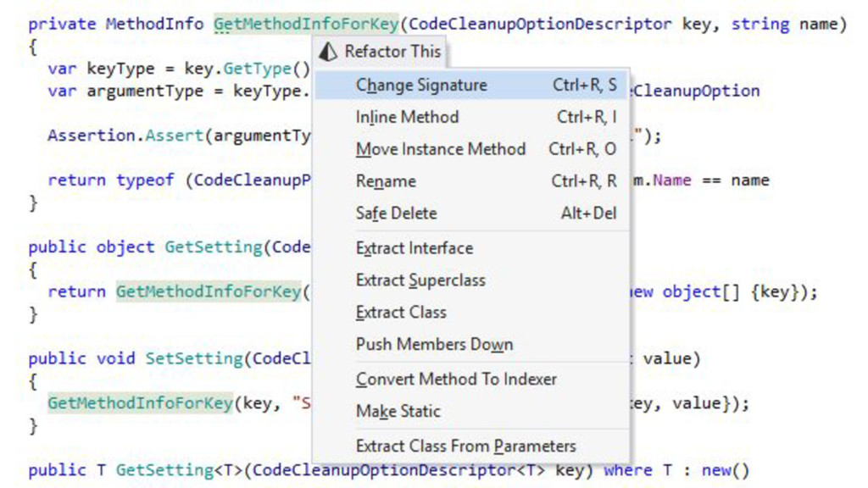Pick the Move Instance Method option
868x488 pixels.
coord(470,149)
